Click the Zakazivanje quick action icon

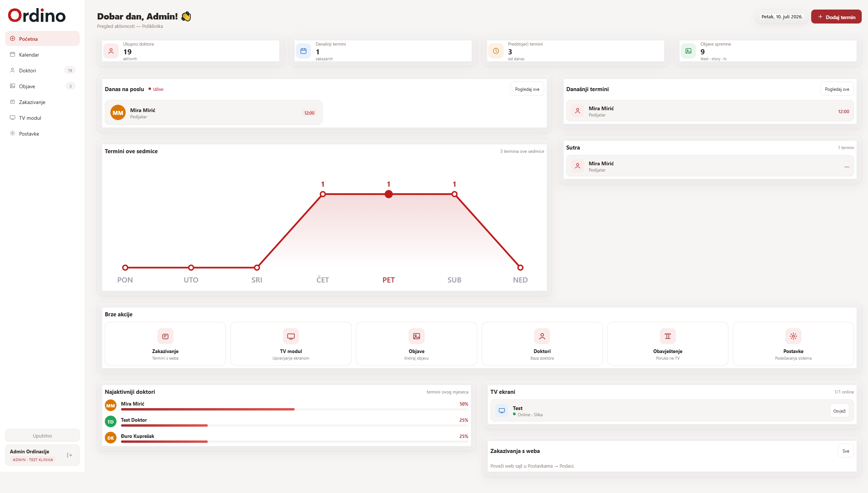165,336
